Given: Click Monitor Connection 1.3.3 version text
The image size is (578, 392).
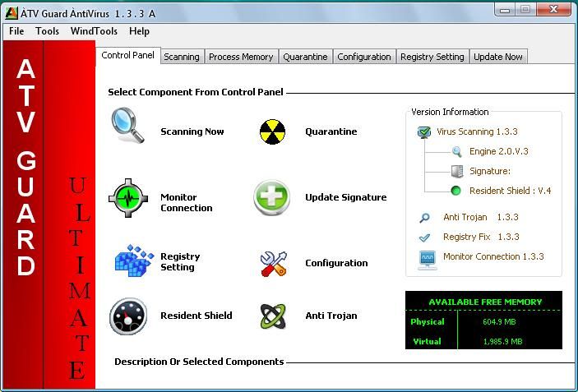Looking at the screenshot, I should (x=493, y=256).
